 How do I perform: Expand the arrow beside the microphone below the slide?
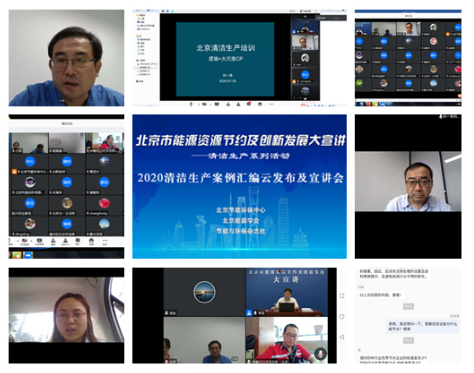(199, 104)
